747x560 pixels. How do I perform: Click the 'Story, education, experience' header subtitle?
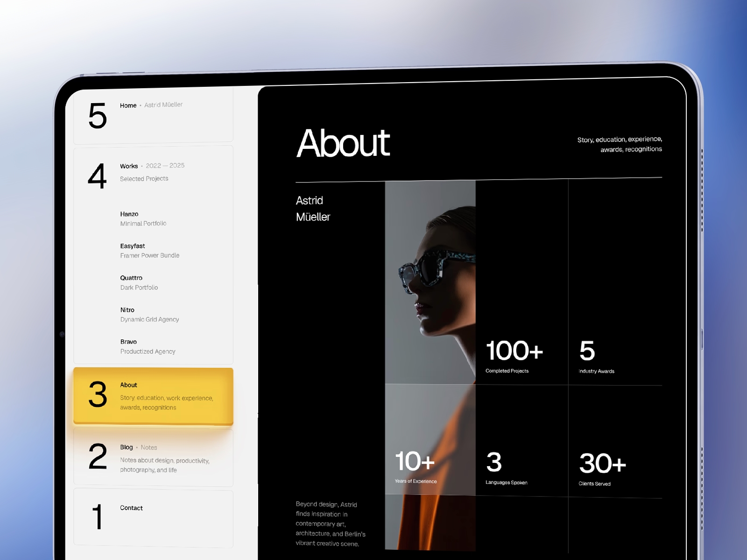(620, 144)
